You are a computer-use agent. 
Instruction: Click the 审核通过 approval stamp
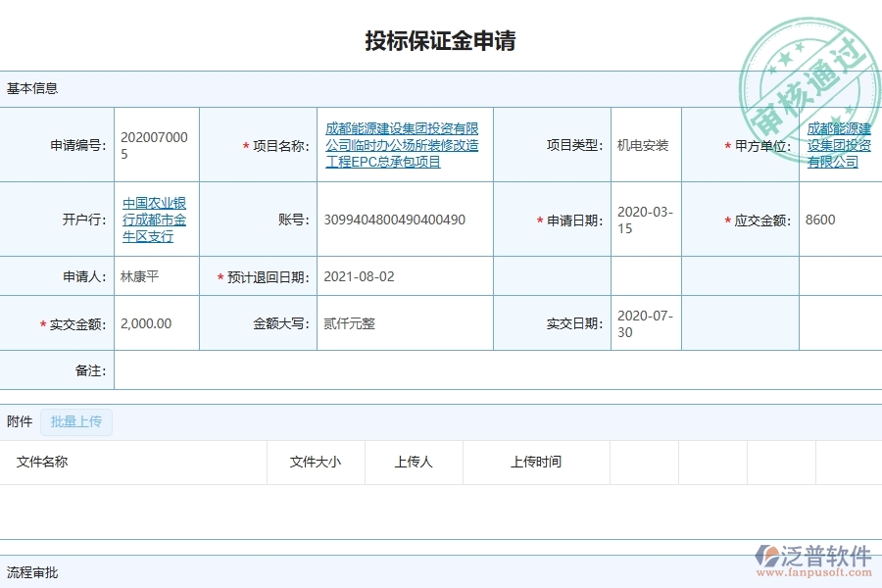point(809,65)
